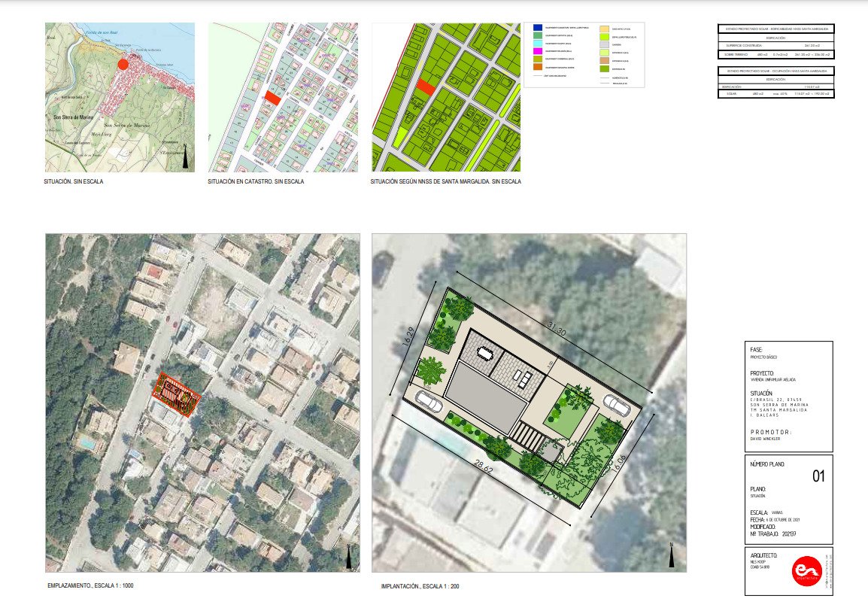Click the magenta legend color swatch
Viewport: 868px width, 614px height.
(537, 50)
